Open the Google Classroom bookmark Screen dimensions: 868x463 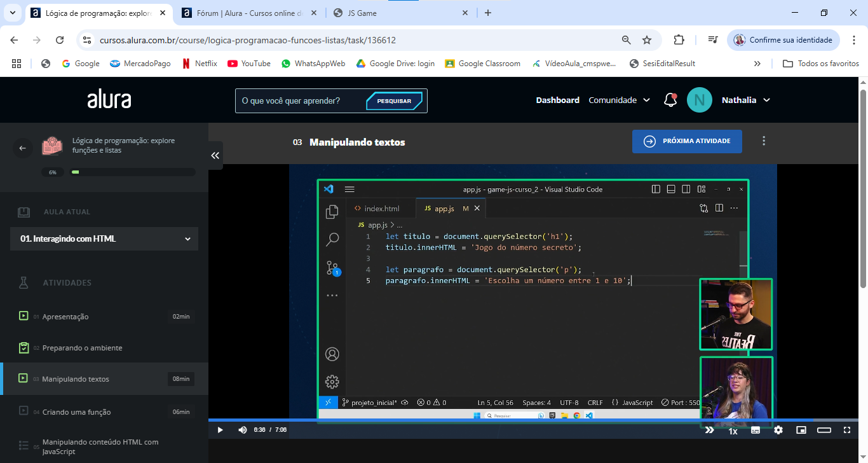pyautogui.click(x=483, y=64)
